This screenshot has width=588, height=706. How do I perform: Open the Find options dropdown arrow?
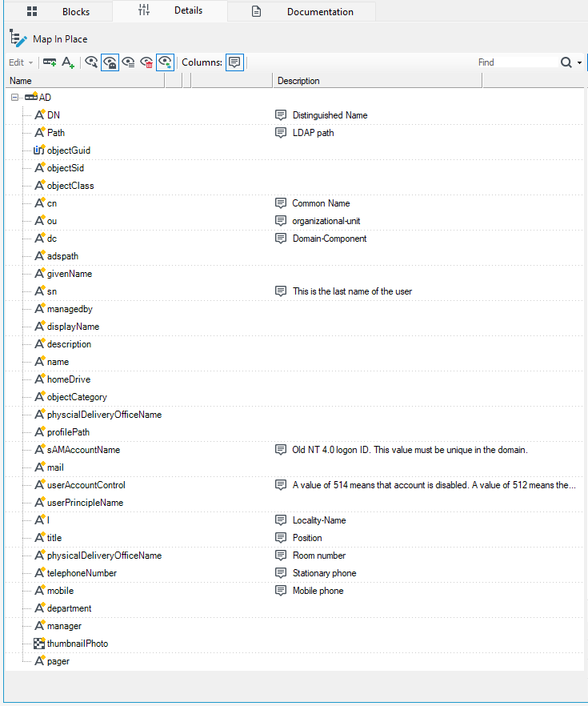pos(579,62)
